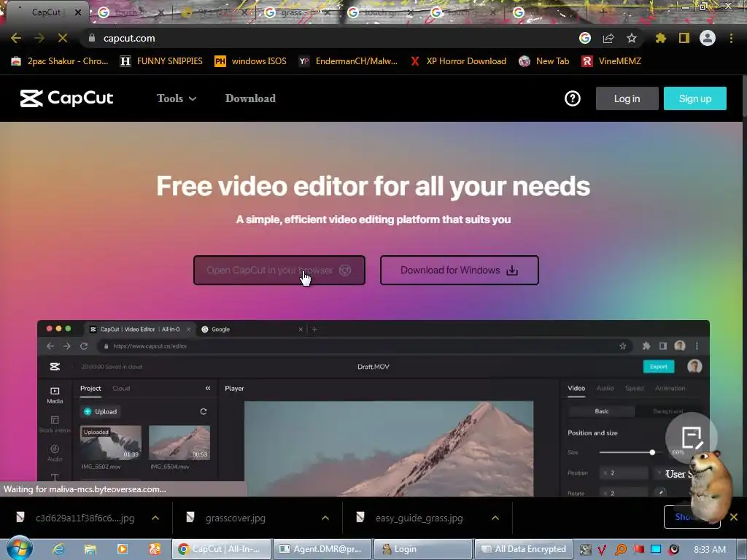The width and height of the screenshot is (747, 560).
Task: Open the FUNNY SNIPPIES bookmark
Action: [161, 61]
